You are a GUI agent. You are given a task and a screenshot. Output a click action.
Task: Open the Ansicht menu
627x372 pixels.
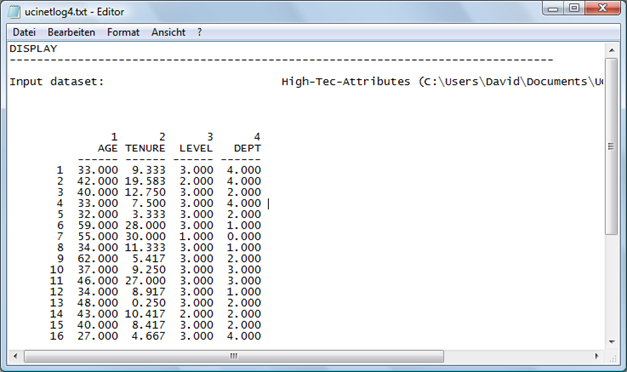tap(168, 32)
